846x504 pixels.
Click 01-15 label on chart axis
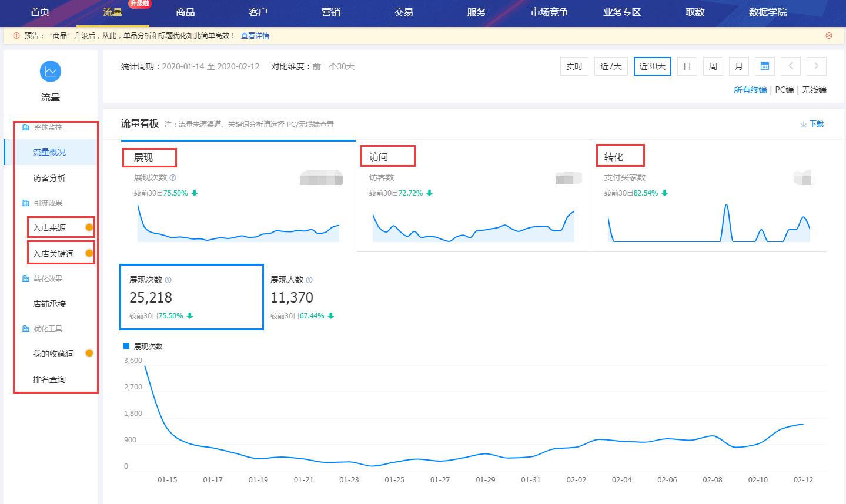pos(168,480)
